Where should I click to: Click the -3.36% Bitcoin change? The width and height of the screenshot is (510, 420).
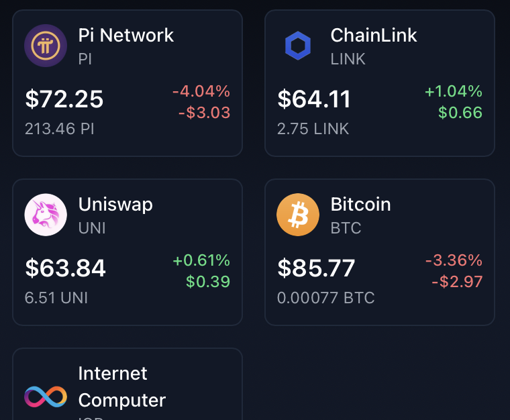(454, 260)
